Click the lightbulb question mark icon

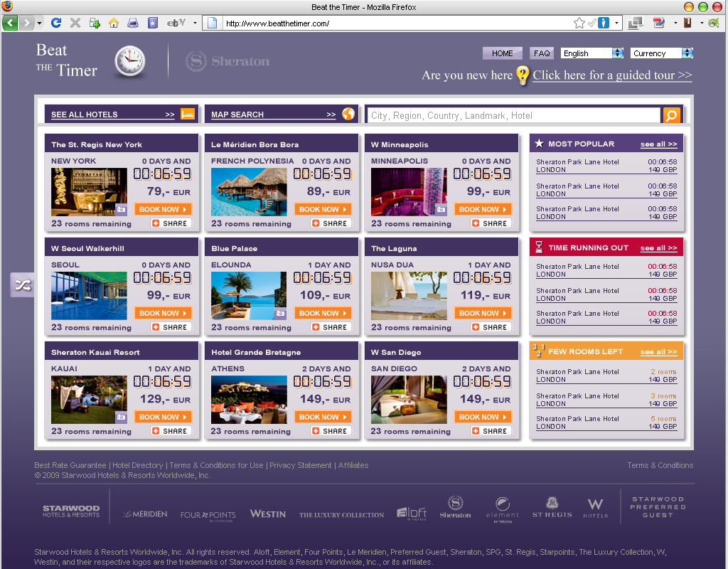[523, 75]
